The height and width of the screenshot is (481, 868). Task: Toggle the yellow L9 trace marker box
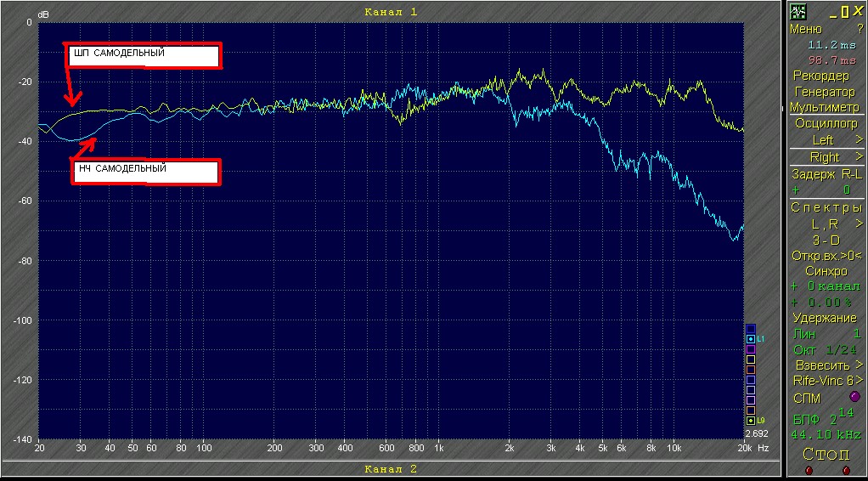point(751,421)
